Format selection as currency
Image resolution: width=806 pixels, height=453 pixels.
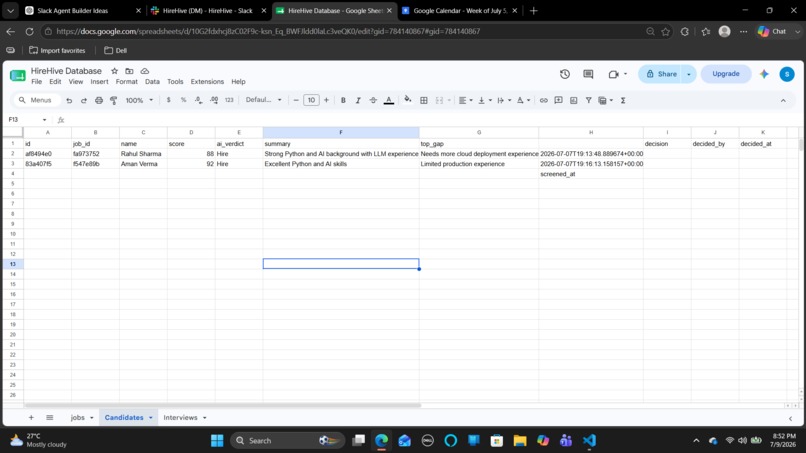(169, 100)
